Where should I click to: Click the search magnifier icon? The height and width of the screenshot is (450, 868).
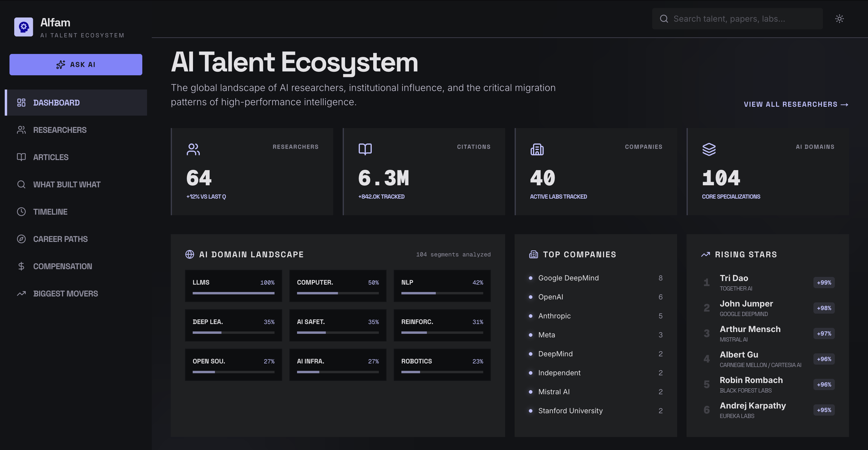tap(664, 19)
